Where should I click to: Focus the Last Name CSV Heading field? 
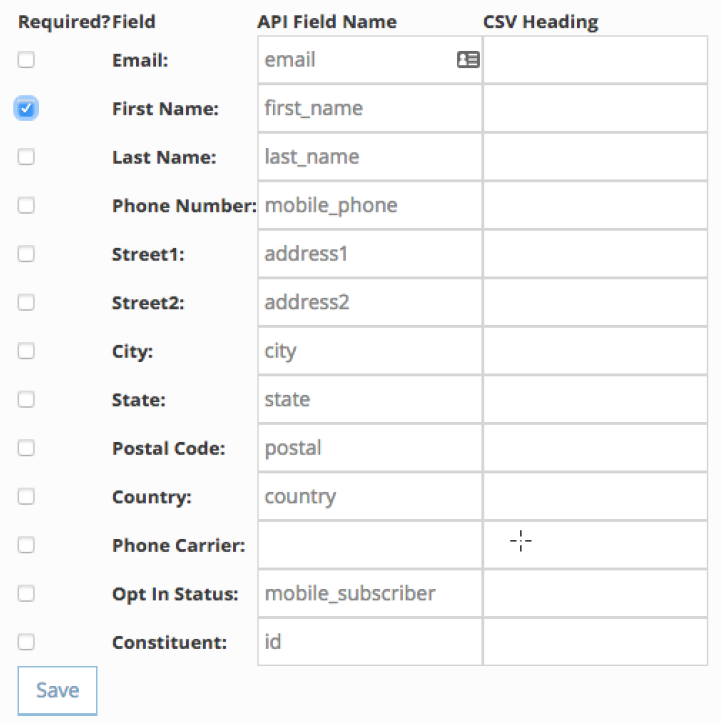point(595,157)
